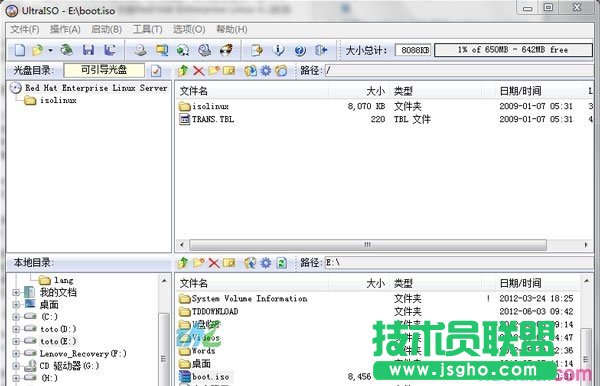
Task: Click boot properties icon beside 可引导光盘
Action: pos(156,71)
